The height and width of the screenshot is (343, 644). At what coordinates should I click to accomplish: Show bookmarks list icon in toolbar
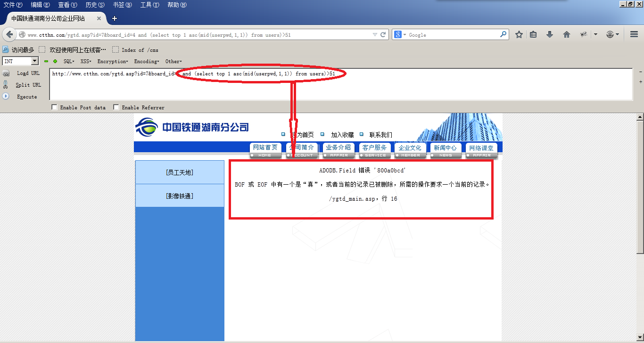[533, 34]
